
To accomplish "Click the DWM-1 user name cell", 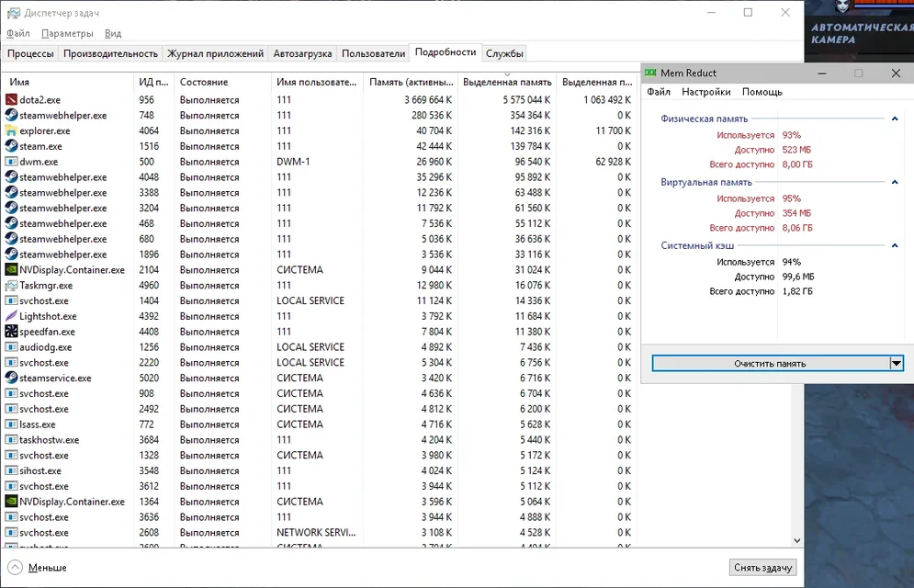I will point(293,162).
